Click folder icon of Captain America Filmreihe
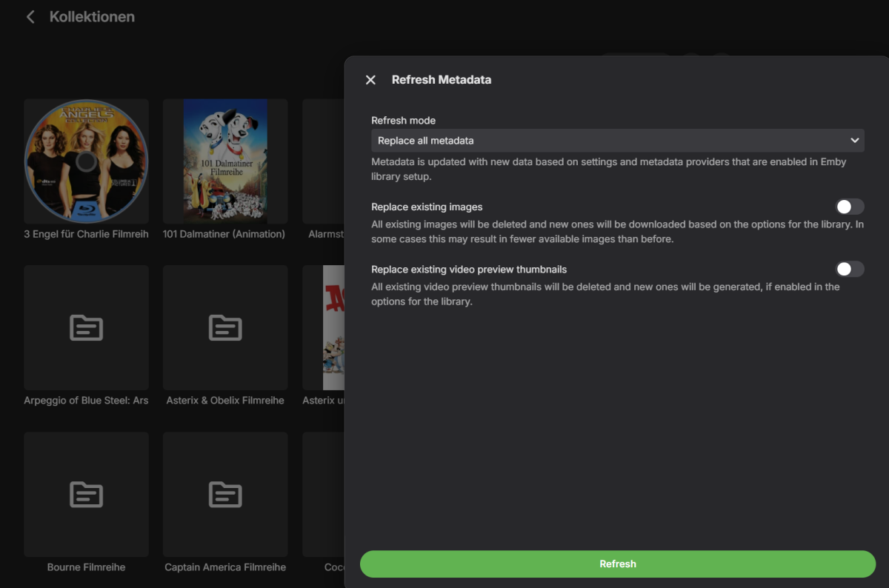The image size is (889, 588). point(225,494)
